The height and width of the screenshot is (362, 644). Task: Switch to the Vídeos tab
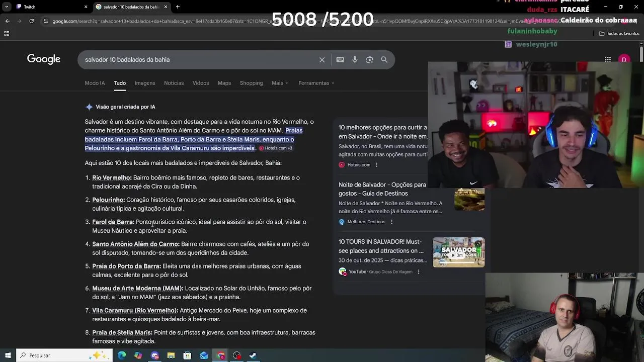coord(201,83)
